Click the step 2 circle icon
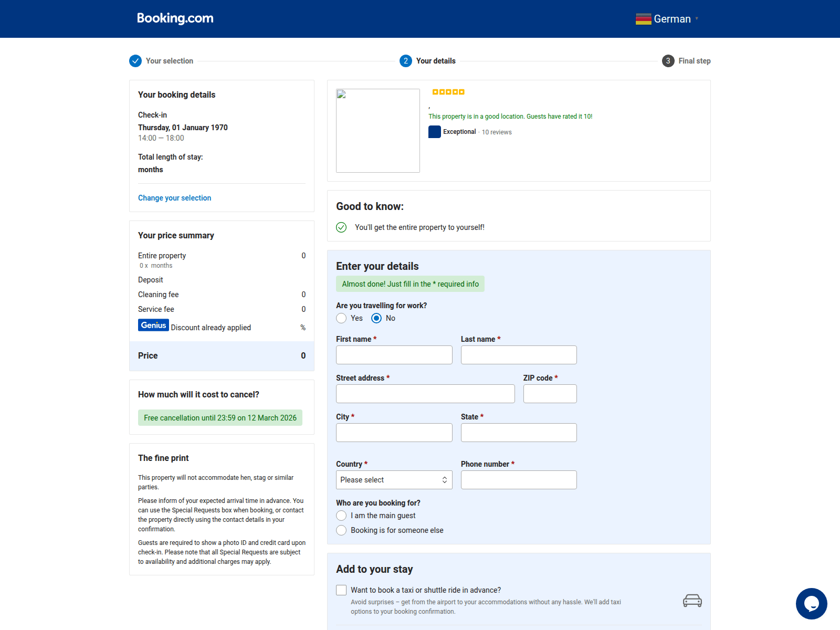This screenshot has height=630, width=840. point(406,61)
